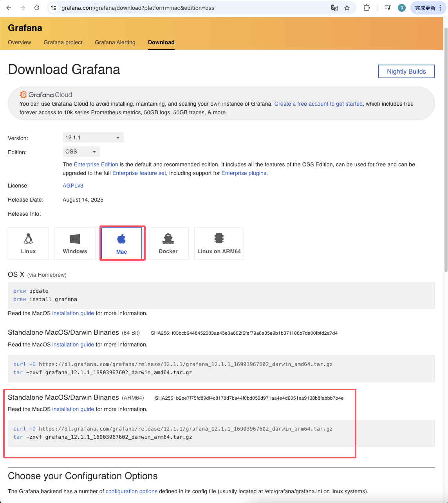Click the SHA256 hash starting f03bcb
The height and width of the screenshot is (503, 448).
pyautogui.click(x=255, y=333)
